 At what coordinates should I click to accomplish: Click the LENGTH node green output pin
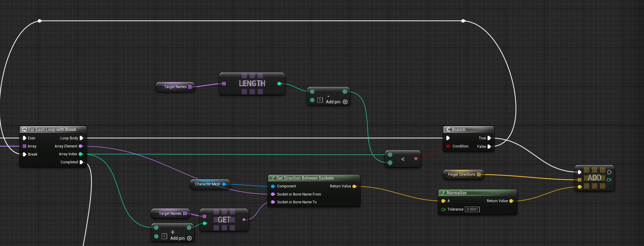coord(279,84)
